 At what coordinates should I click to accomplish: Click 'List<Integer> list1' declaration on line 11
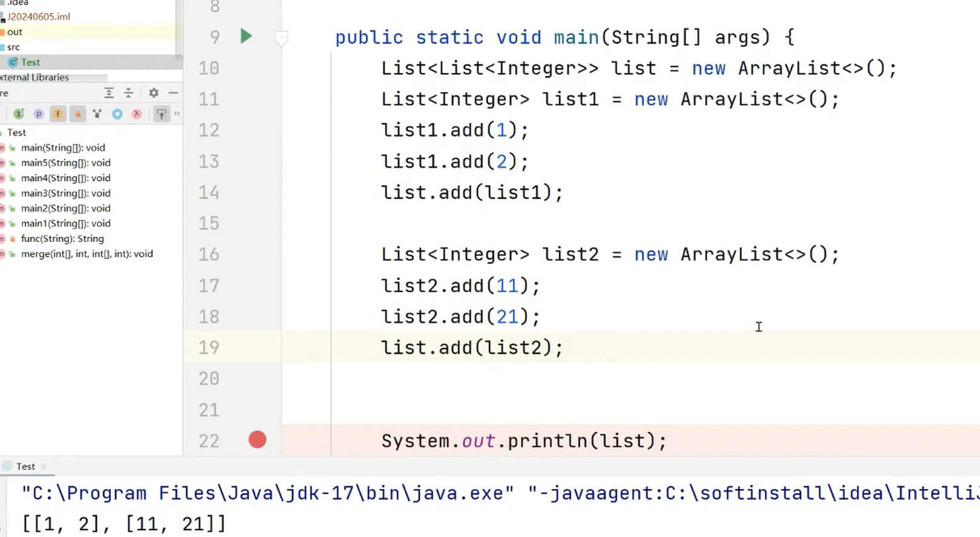tap(490, 99)
